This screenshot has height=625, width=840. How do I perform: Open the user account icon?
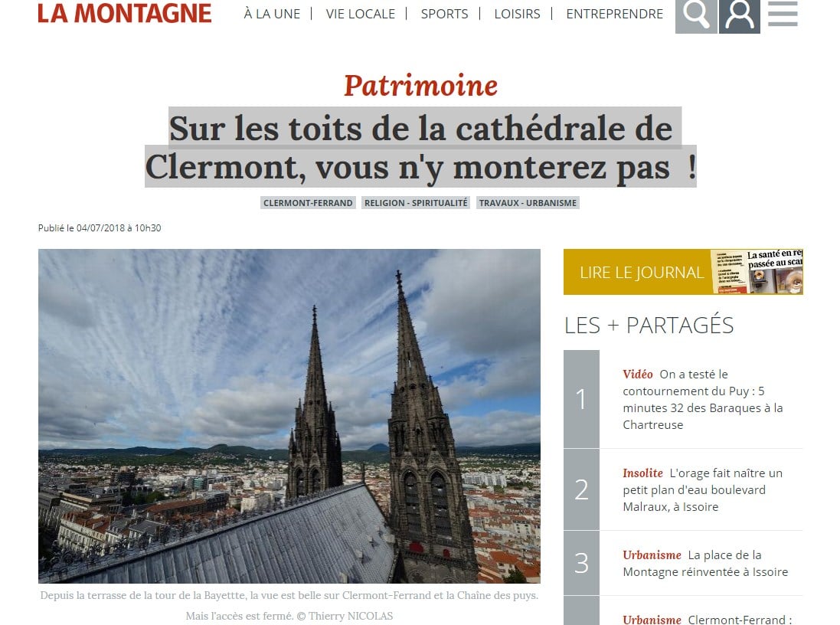coord(739,16)
